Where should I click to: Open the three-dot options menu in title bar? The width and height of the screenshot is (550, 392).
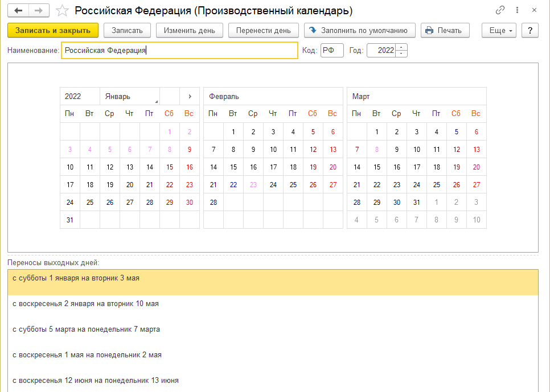click(517, 10)
